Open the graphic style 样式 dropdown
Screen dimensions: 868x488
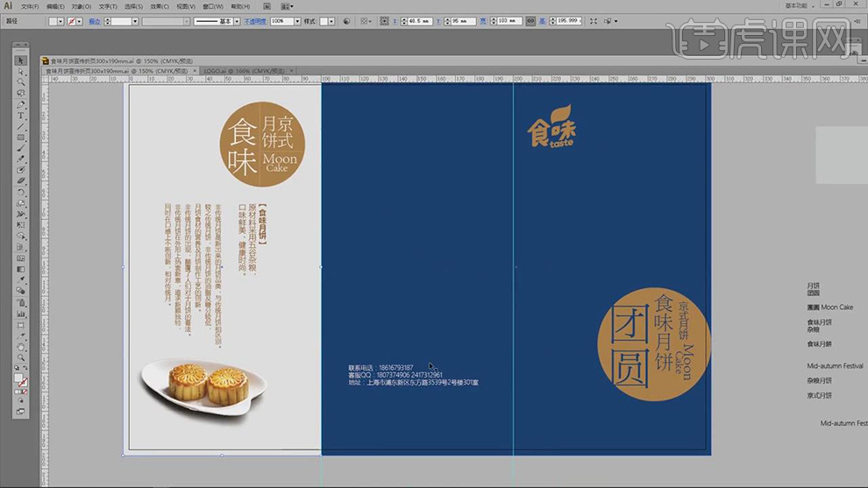click(x=331, y=21)
